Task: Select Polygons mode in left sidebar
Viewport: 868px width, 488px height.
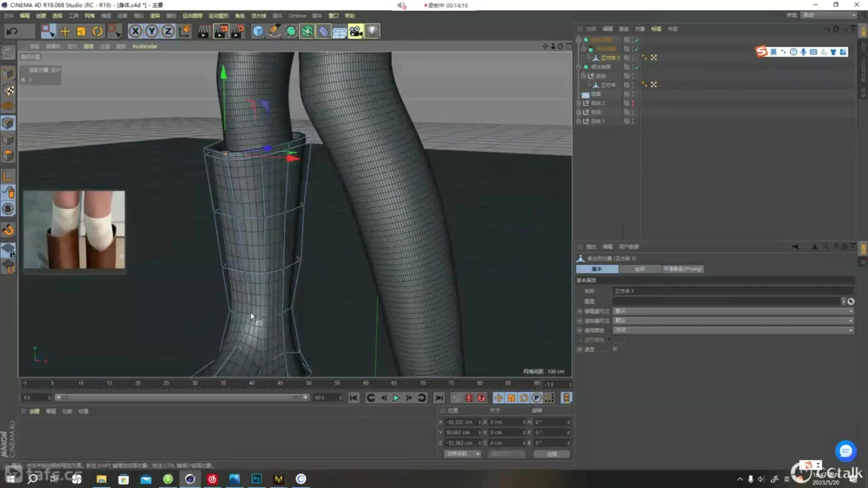Action: 8,155
